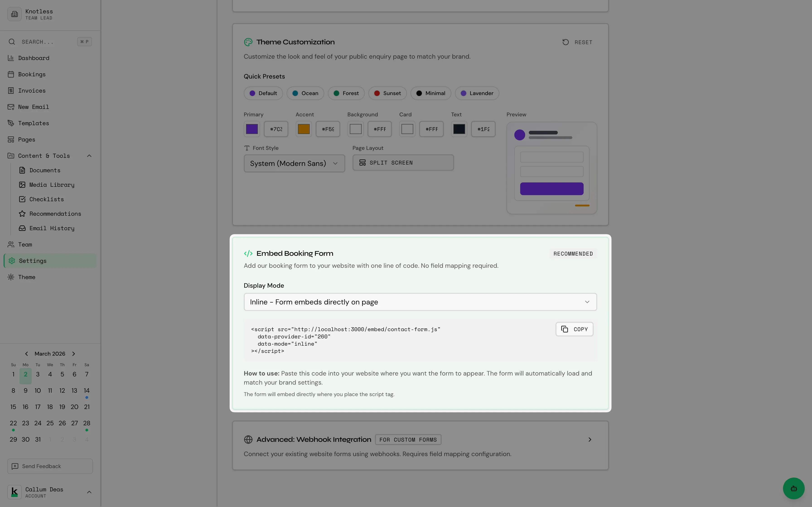Image resolution: width=812 pixels, height=507 pixels.
Task: Open the Font Style dropdown
Action: pos(294,163)
